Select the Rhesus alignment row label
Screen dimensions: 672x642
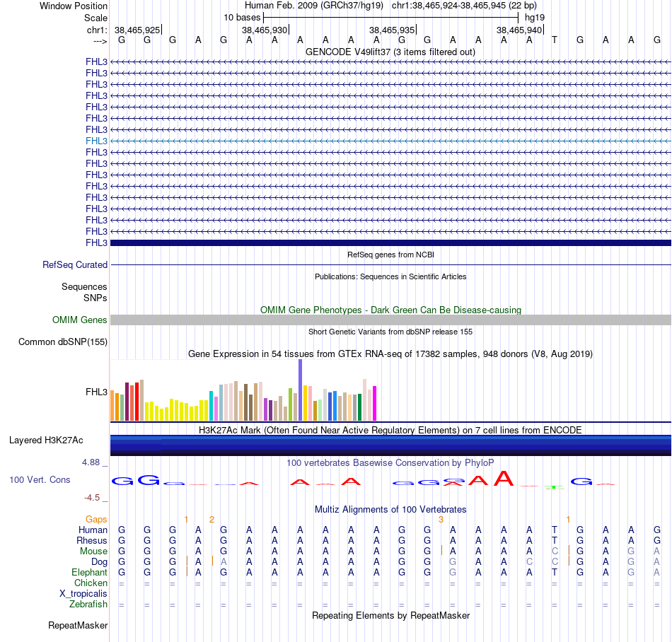[x=92, y=540]
